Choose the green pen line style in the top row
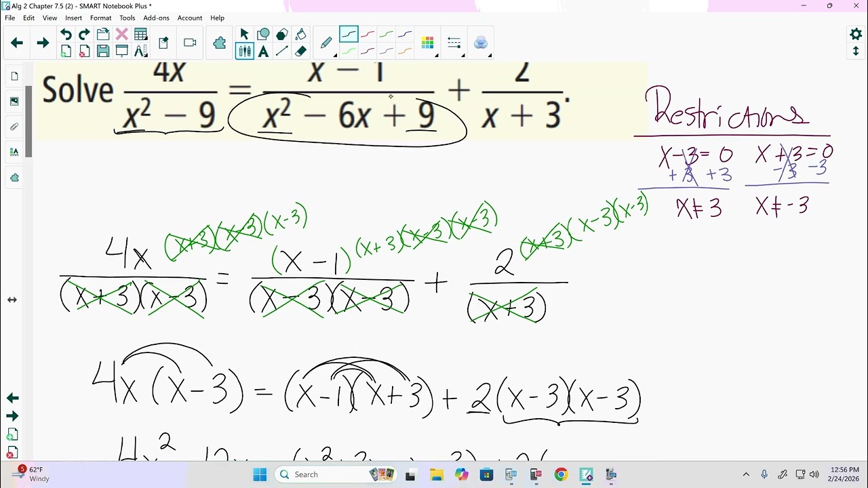The width and height of the screenshot is (868, 488). (387, 34)
